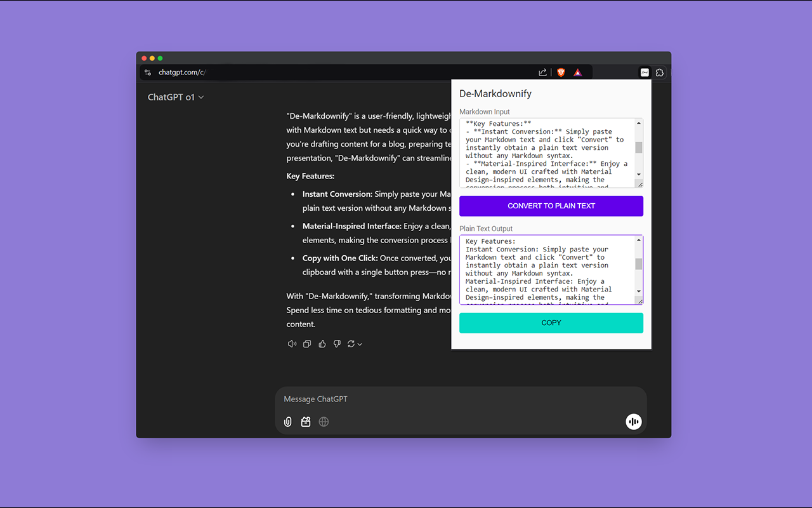Click Plain Text Output scrollbar down arrow
Viewport: 812px width, 508px height.
coord(639,292)
